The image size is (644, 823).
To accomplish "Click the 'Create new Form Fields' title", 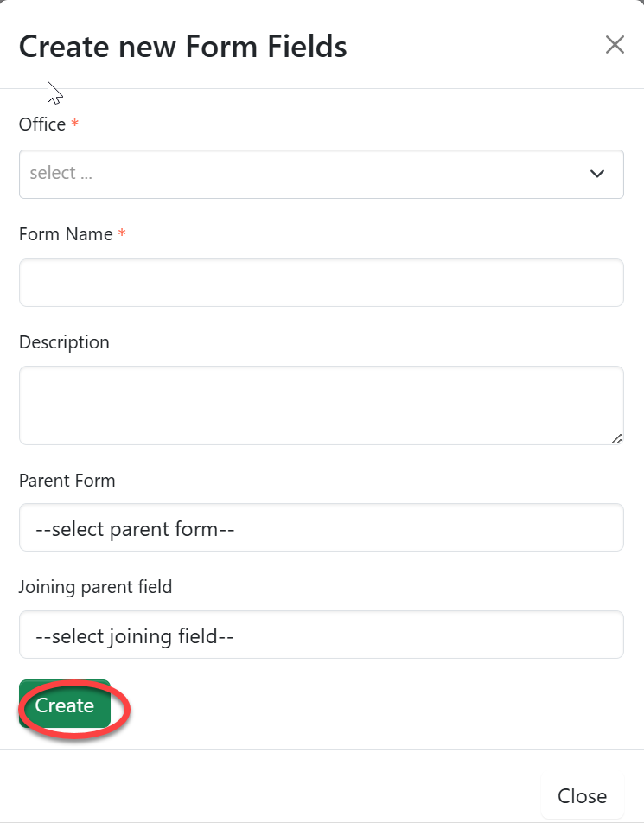I will pos(182,47).
